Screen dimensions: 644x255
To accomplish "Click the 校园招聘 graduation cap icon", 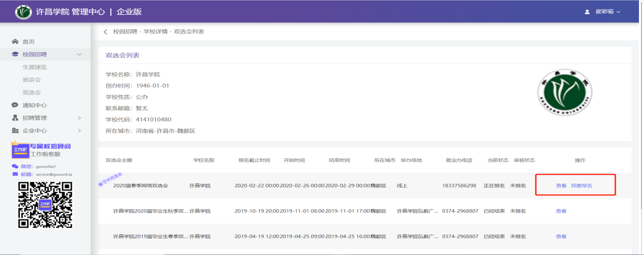I will coord(15,54).
